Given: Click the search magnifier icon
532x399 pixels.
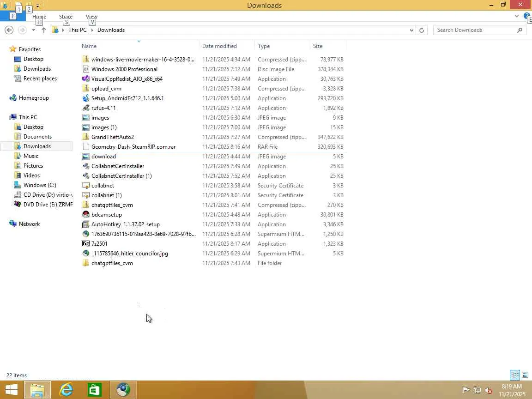Looking at the screenshot, I should coord(520,30).
